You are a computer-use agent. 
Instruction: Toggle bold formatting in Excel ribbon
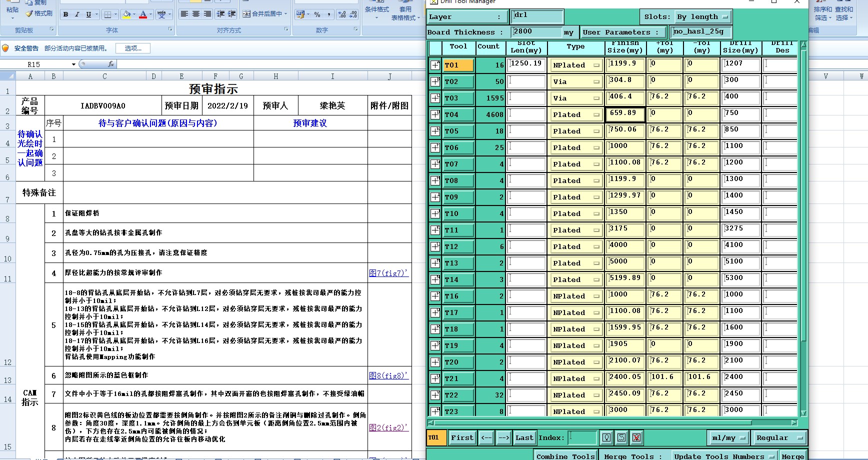[x=65, y=14]
